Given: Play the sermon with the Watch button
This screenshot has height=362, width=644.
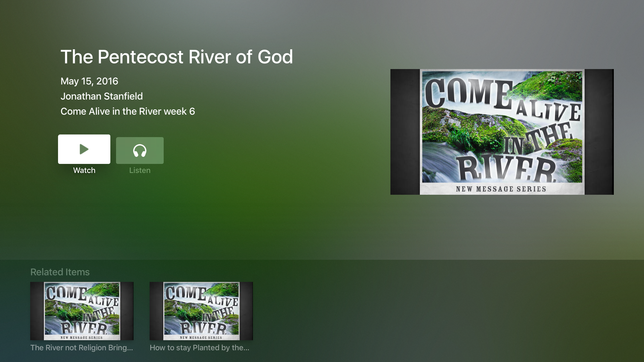Looking at the screenshot, I should coord(84,149).
